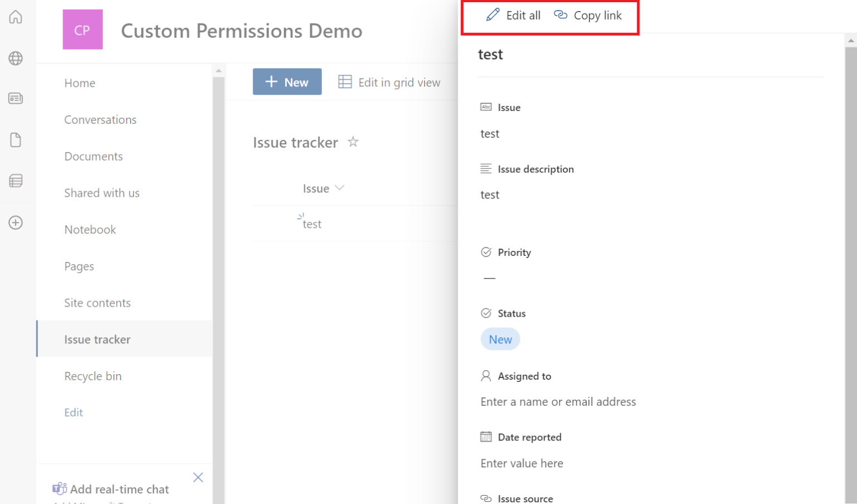Click inside the Assigned to field
Image resolution: width=857 pixels, height=504 pixels.
(x=558, y=401)
